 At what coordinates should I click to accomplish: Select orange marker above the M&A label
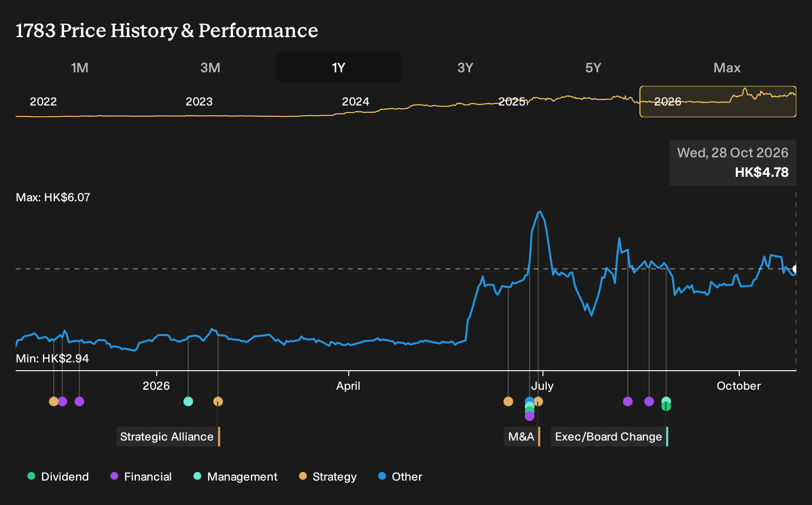[x=538, y=401]
